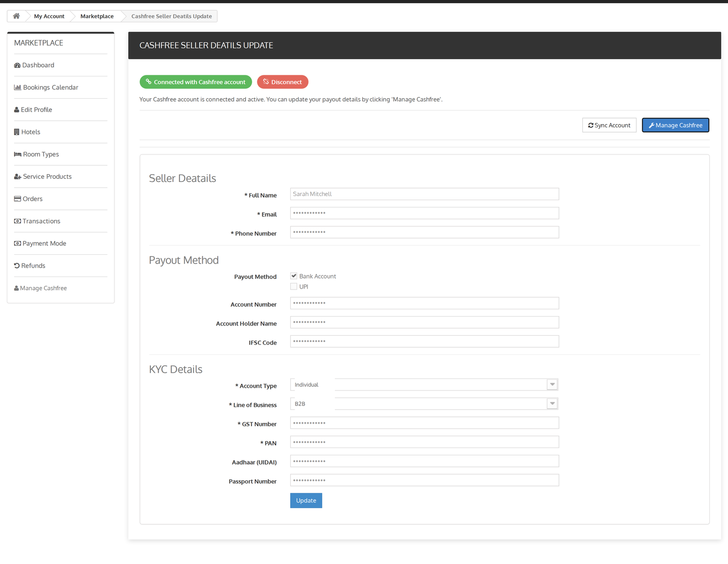Click the GST Number field
This screenshot has height=564, width=728.
pyautogui.click(x=424, y=423)
